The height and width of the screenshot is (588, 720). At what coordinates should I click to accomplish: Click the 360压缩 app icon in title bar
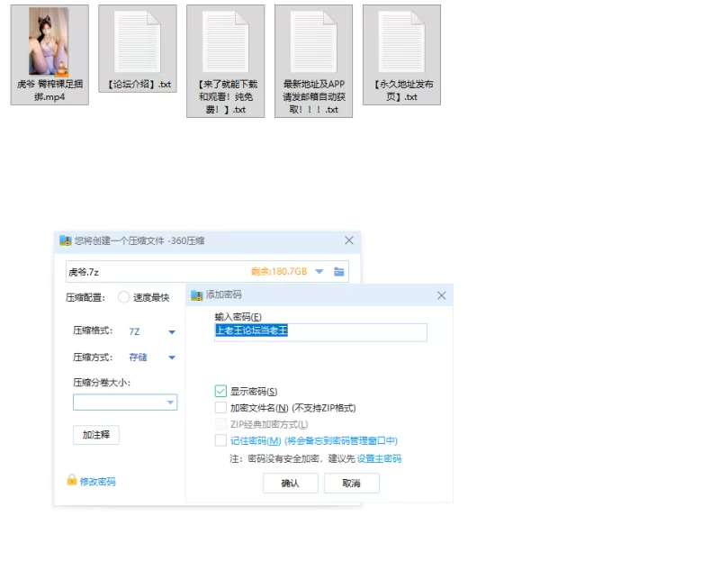[x=65, y=240]
